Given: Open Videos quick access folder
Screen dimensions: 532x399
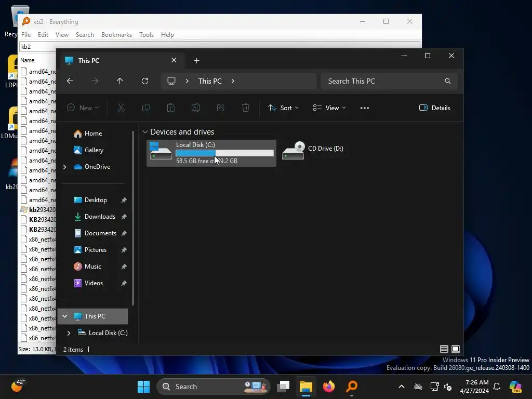Looking at the screenshot, I should tap(94, 283).
